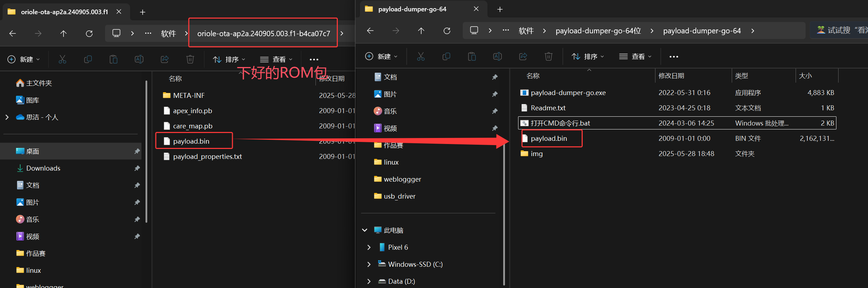Collapse the 此电脑 tree node
The height and width of the screenshot is (288, 868).
(364, 230)
